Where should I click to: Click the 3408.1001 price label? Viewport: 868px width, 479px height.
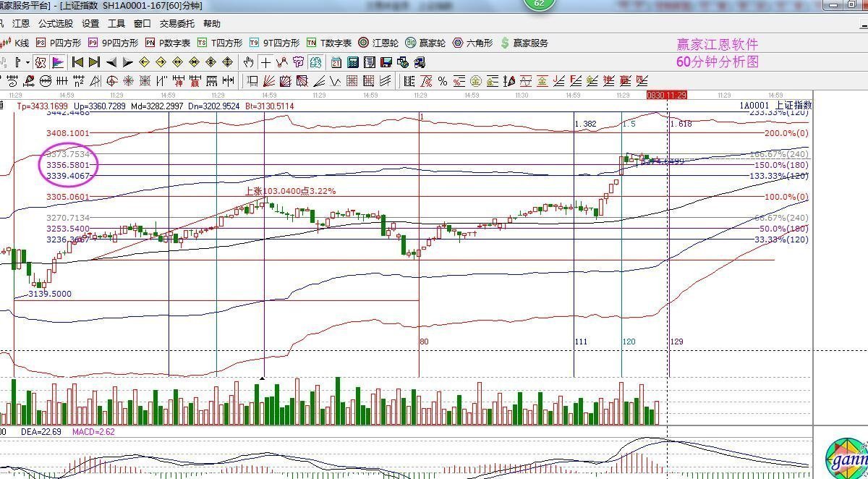click(67, 133)
